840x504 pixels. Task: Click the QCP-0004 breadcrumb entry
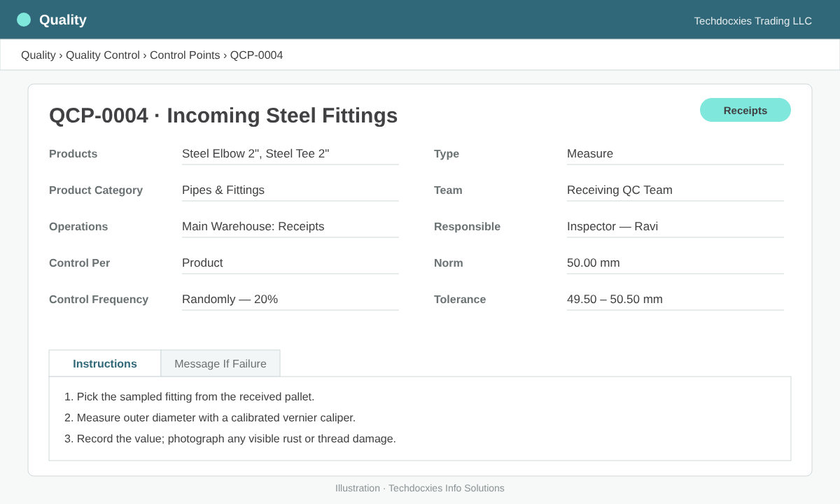pos(257,55)
